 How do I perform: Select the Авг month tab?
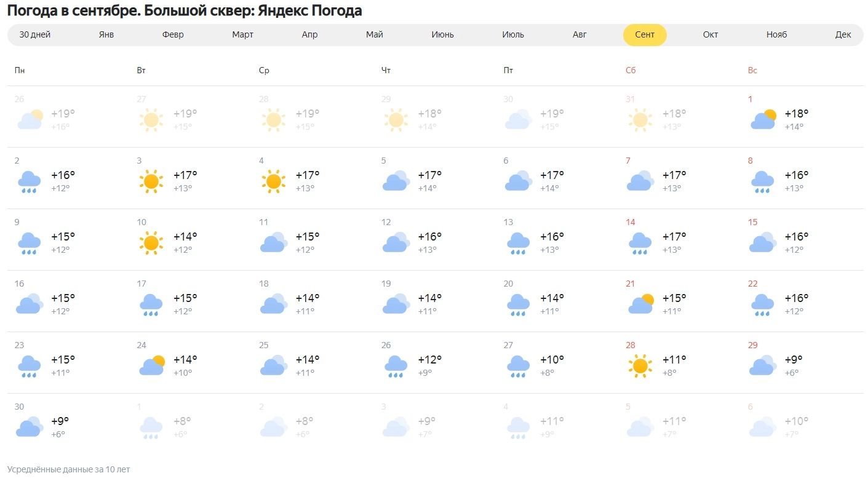click(579, 34)
